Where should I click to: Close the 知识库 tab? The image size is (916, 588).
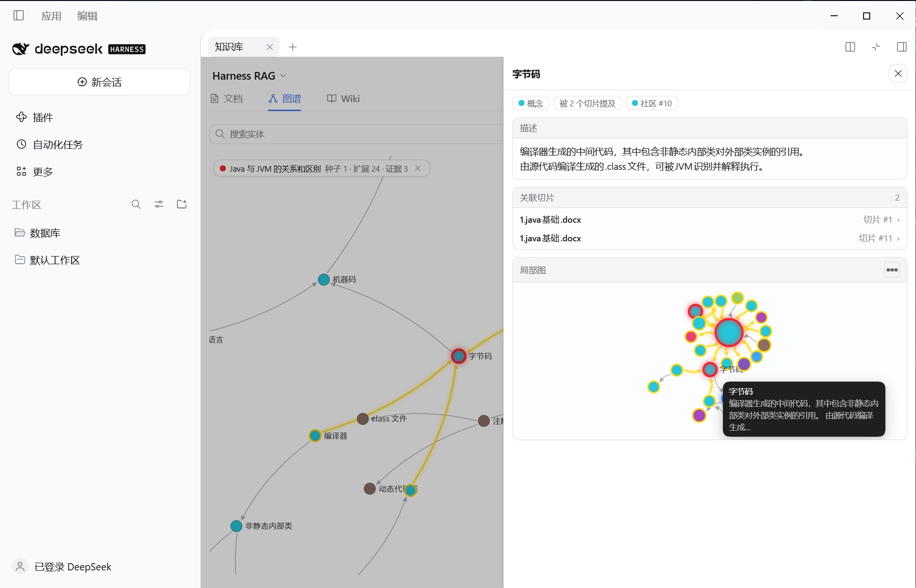(x=270, y=47)
